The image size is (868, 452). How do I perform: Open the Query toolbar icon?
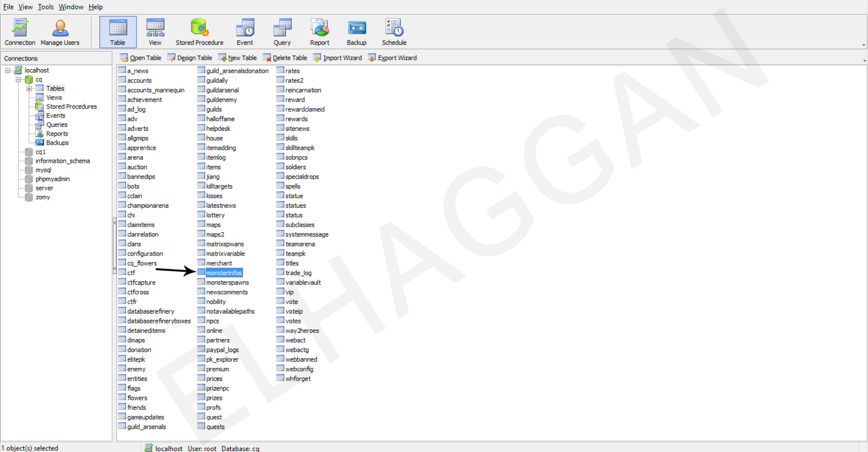pyautogui.click(x=282, y=32)
